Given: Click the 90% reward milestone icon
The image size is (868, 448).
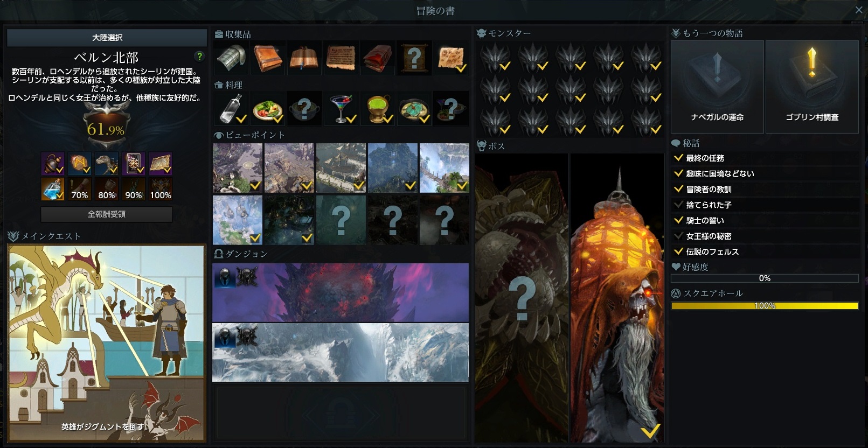Looking at the screenshot, I should [134, 189].
